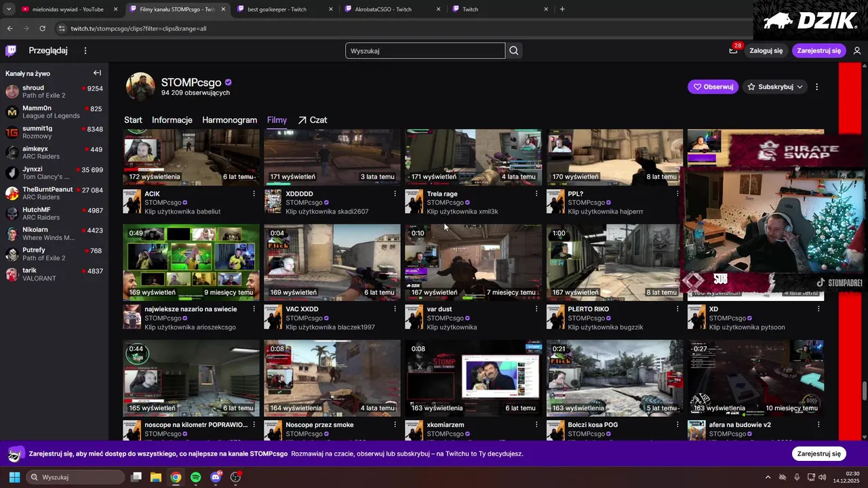Open options for XD clip
This screenshot has width=868, height=488.
tap(818, 309)
